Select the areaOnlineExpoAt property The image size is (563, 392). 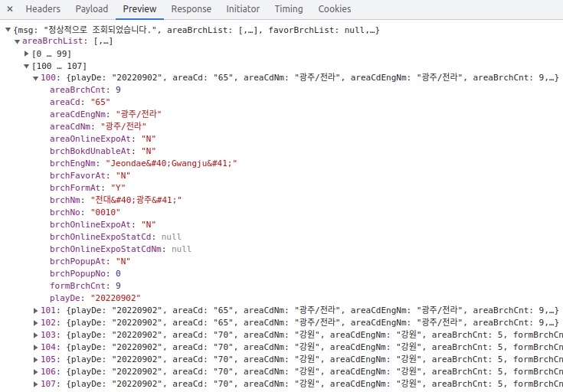click(103, 139)
